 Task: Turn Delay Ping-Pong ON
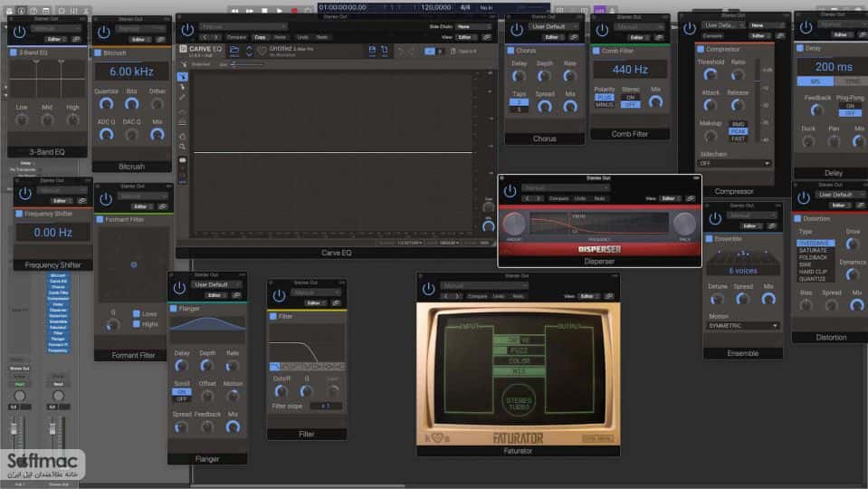click(x=850, y=106)
